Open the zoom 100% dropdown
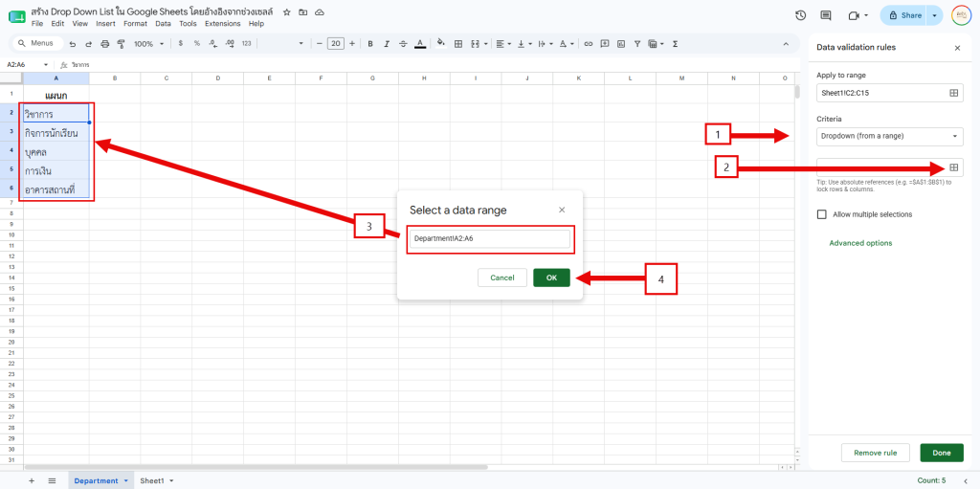Viewport: 980px width, 489px height. pyautogui.click(x=149, y=44)
